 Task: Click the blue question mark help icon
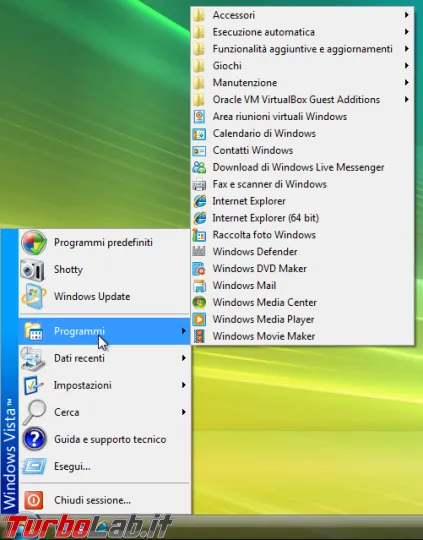point(34,439)
